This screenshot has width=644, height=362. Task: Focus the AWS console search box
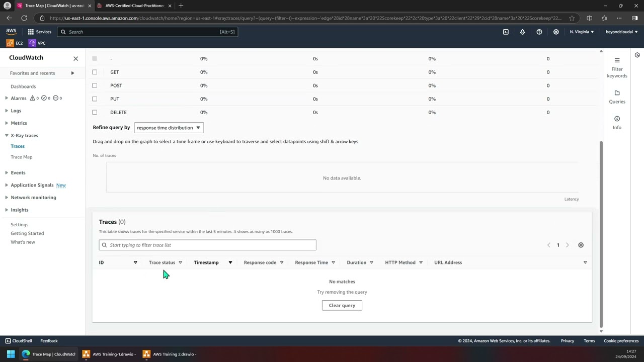[147, 32]
